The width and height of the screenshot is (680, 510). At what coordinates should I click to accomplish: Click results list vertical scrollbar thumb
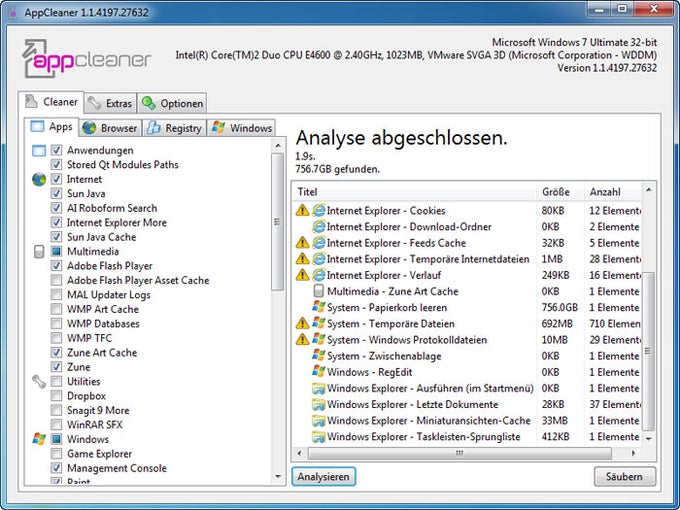(648, 351)
